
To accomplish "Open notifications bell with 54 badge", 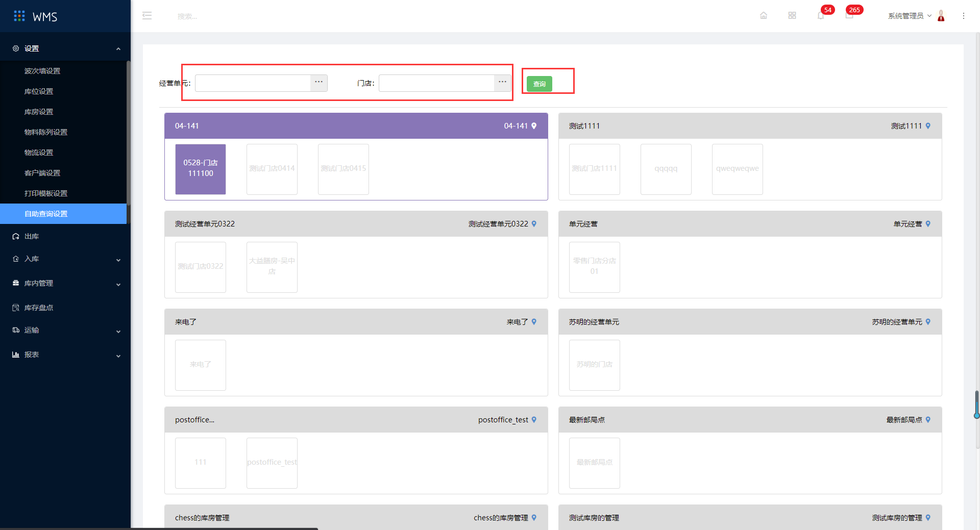I will point(821,15).
